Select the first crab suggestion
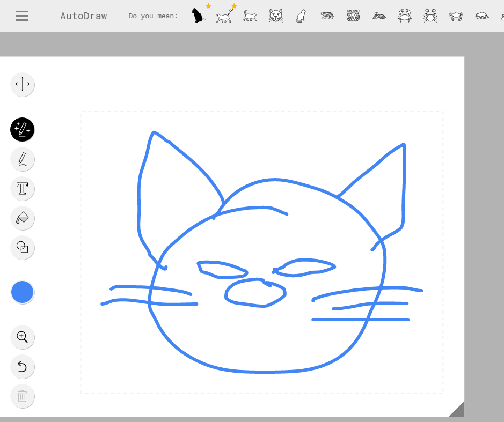 pyautogui.click(x=405, y=16)
